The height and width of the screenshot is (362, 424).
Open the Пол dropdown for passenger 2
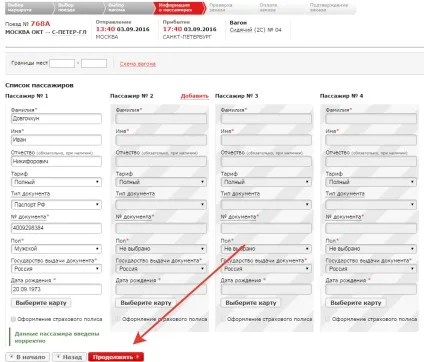tap(161, 249)
